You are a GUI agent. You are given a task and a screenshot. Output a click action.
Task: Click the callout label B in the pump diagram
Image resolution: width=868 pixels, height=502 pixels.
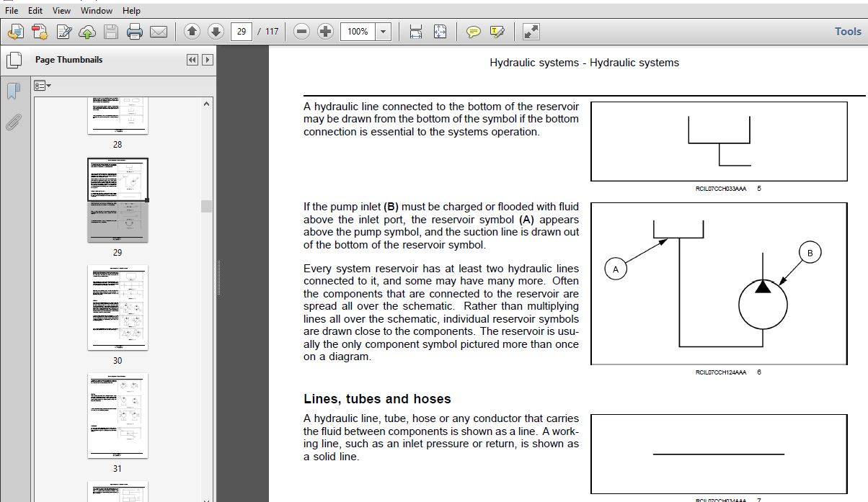tap(810, 253)
